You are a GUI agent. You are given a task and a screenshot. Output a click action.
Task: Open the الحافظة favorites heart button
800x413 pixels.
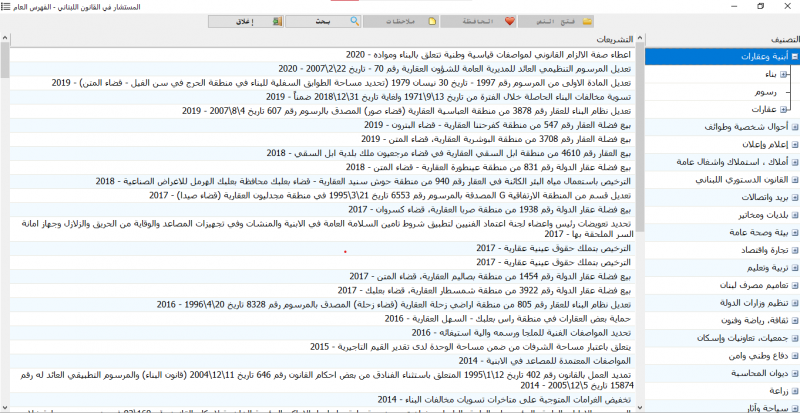(x=479, y=21)
